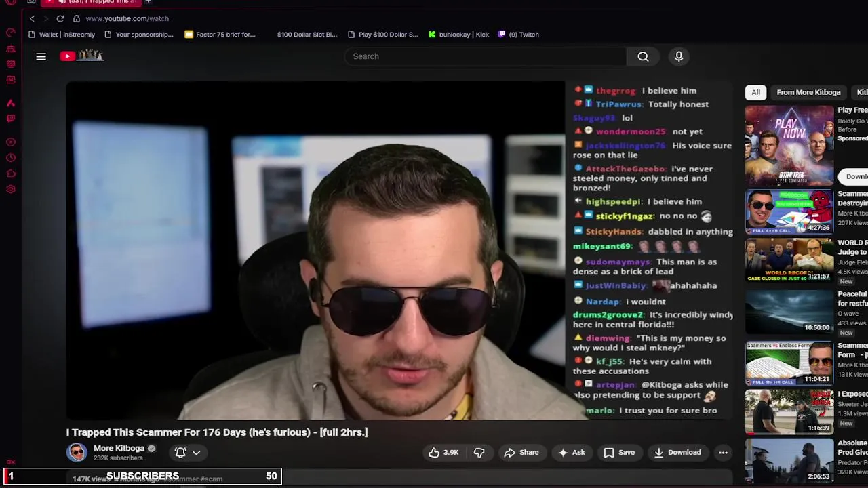868x488 pixels.
Task: Open the Twitch bookmark
Action: coord(518,34)
